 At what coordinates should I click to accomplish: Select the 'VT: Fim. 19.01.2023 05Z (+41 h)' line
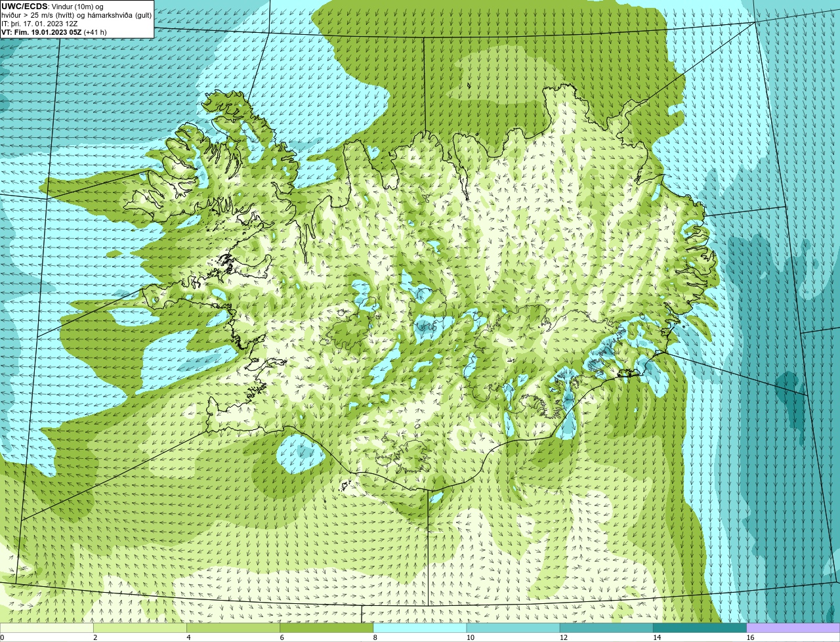[x=54, y=32]
